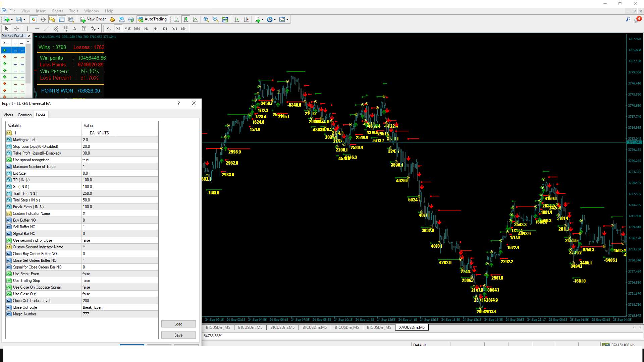Click the Market Watch vertical scrollbar

[28, 64]
